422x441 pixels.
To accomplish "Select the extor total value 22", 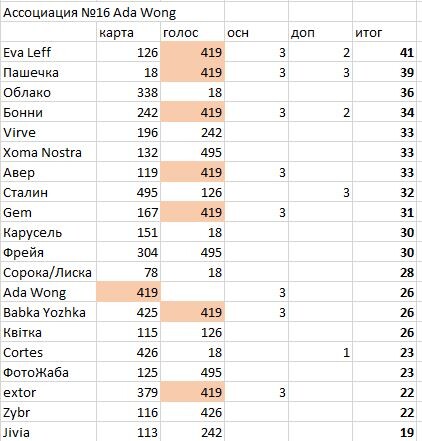I will [x=384, y=392].
